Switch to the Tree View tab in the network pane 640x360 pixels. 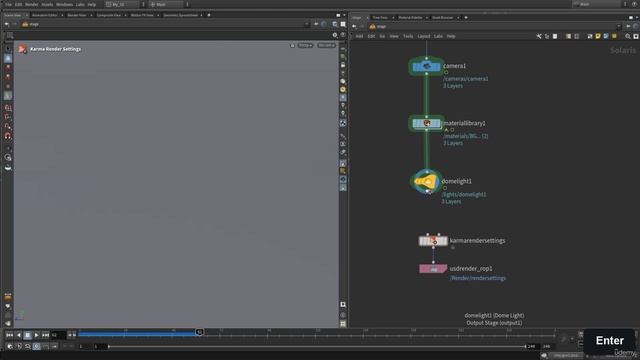click(x=380, y=18)
